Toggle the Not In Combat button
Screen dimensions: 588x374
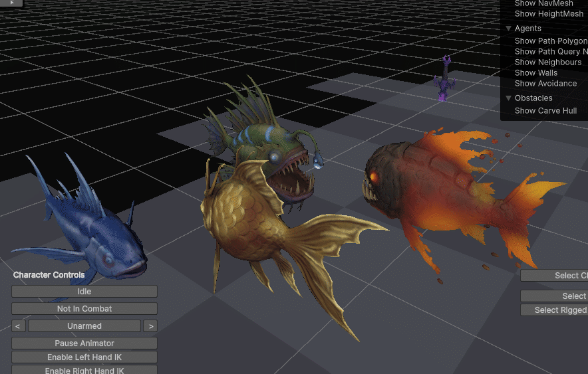84,308
